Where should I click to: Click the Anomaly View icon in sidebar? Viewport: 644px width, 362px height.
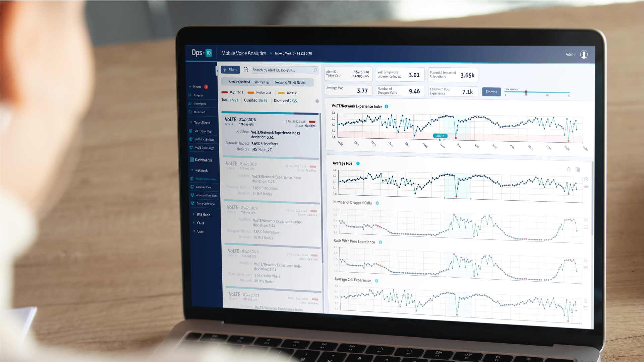click(x=192, y=187)
